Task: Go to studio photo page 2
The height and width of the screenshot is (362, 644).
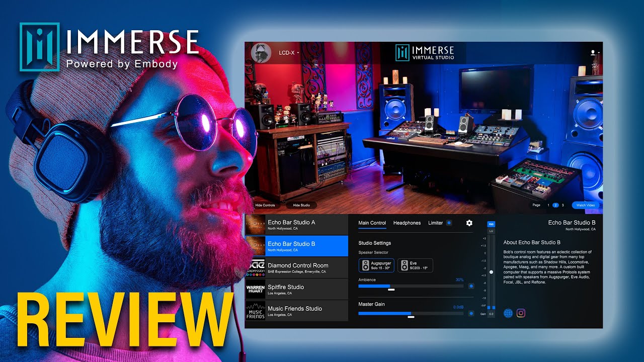Action: click(555, 205)
